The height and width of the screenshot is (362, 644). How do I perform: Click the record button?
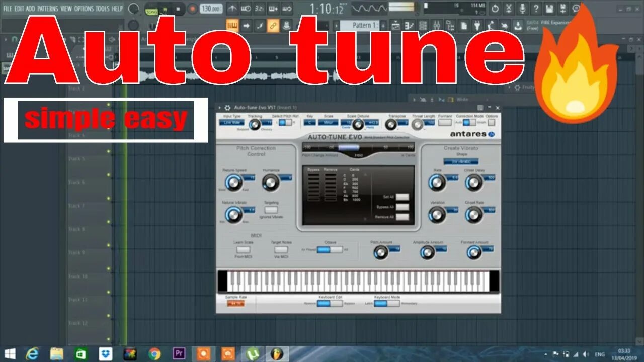click(x=192, y=9)
